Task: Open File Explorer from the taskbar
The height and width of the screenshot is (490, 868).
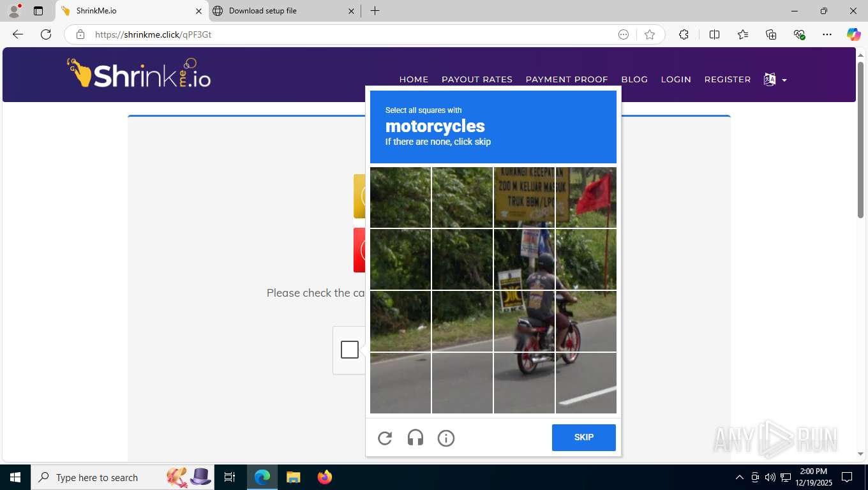Action: (293, 477)
